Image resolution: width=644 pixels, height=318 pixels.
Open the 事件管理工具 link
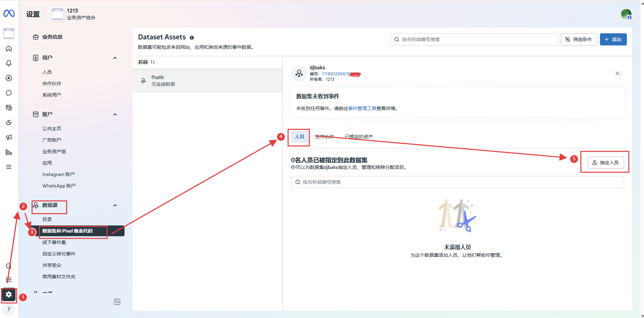(362, 108)
